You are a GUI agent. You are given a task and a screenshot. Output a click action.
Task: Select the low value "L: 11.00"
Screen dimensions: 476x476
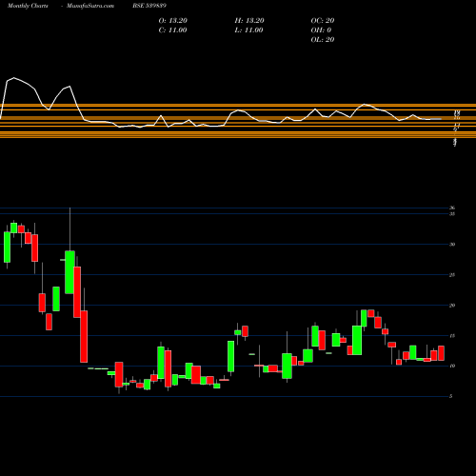click(248, 30)
